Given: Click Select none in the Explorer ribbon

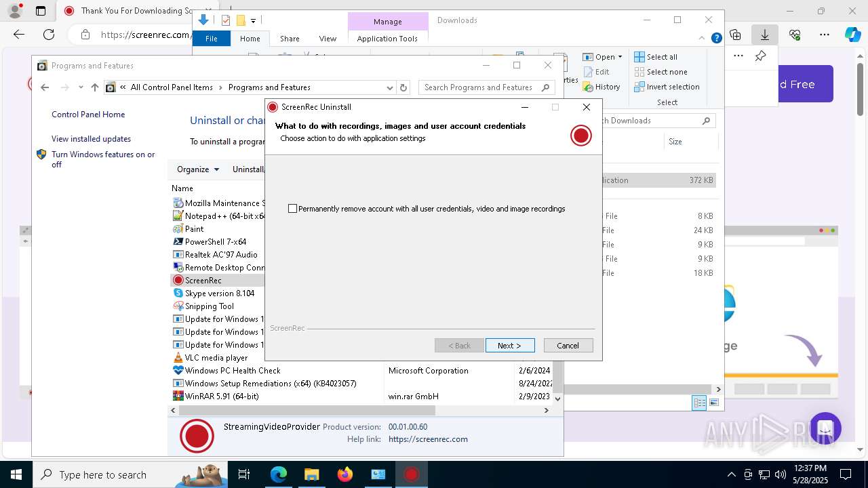Looking at the screenshot, I should (660, 72).
